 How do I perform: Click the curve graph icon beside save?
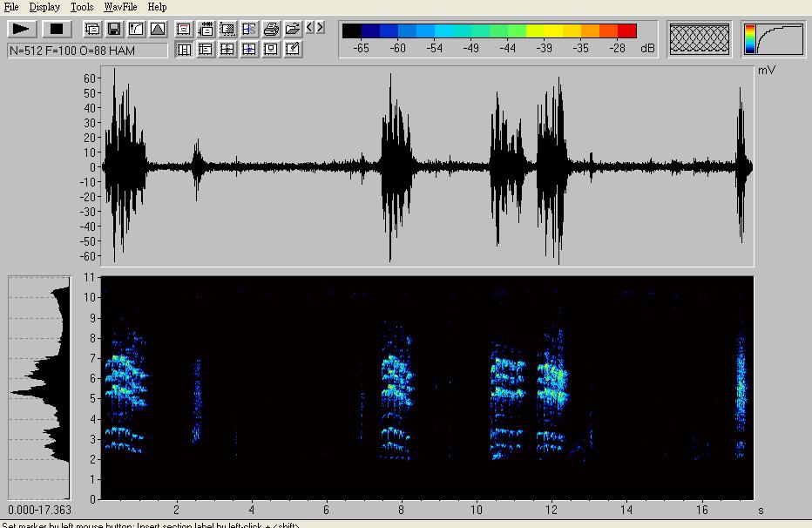pos(136,29)
